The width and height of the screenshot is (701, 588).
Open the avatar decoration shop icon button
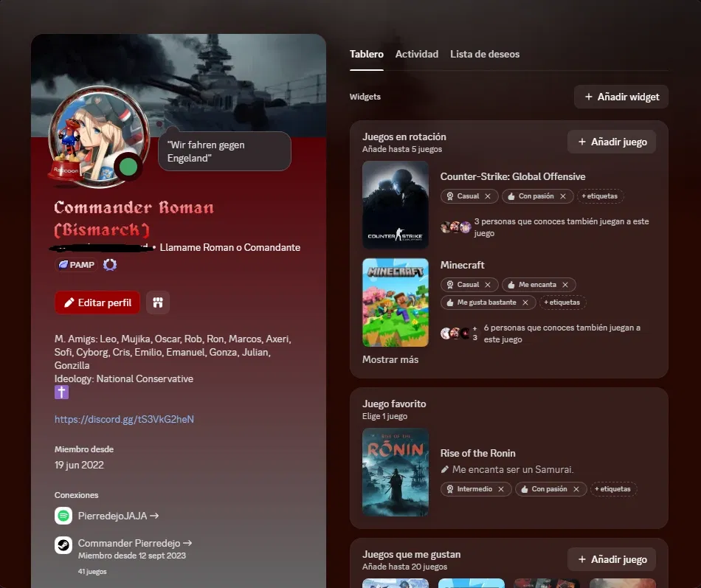[158, 302]
